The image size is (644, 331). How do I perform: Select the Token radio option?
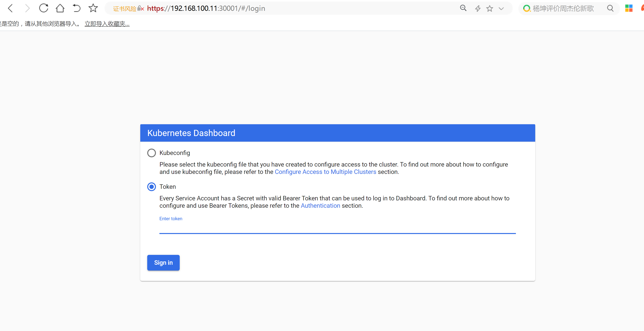click(151, 187)
